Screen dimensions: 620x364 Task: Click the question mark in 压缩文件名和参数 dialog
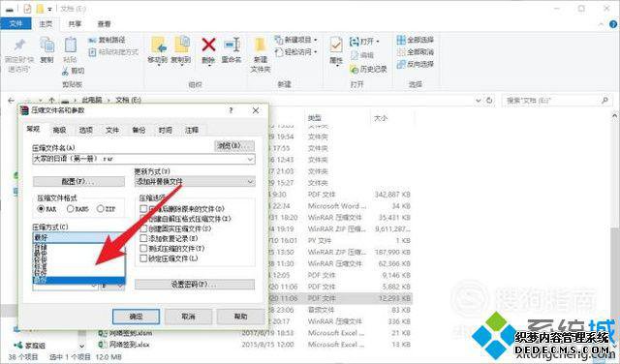point(231,110)
